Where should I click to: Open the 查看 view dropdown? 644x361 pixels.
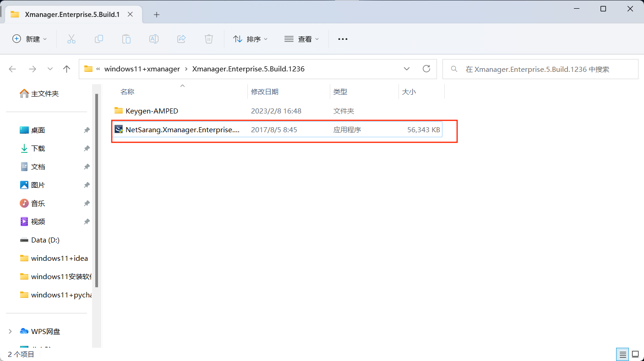(302, 39)
